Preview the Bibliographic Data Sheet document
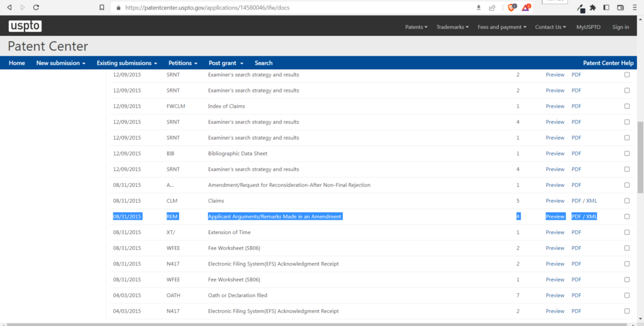 pyautogui.click(x=555, y=154)
